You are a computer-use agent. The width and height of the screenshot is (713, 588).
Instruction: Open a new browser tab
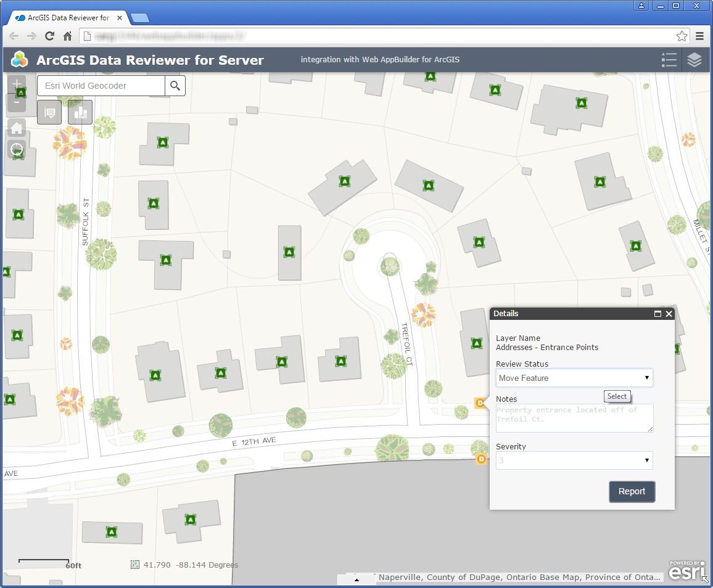click(x=139, y=18)
